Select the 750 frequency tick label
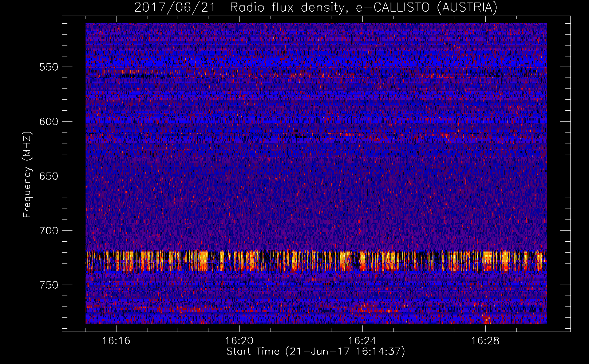The height and width of the screenshot is (364, 589). (x=49, y=285)
